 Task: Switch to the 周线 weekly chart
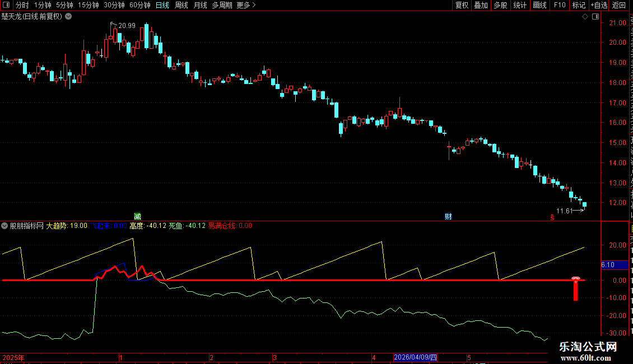pos(181,5)
